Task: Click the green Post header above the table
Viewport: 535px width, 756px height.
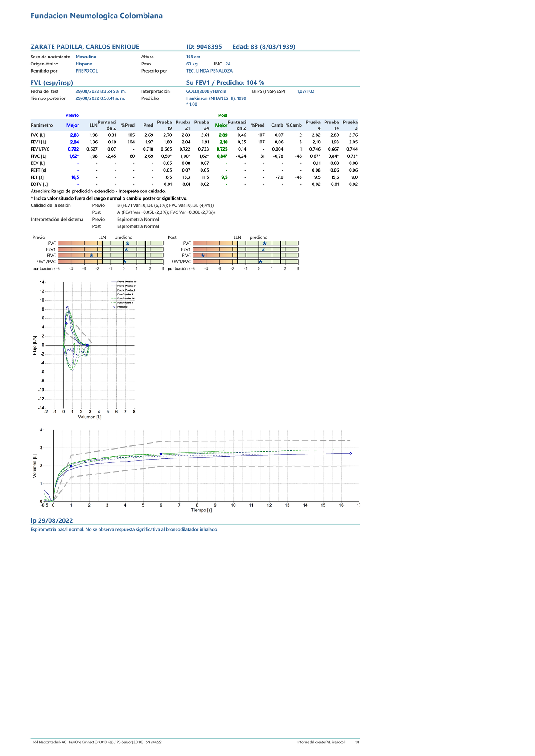Action: coord(222,115)
